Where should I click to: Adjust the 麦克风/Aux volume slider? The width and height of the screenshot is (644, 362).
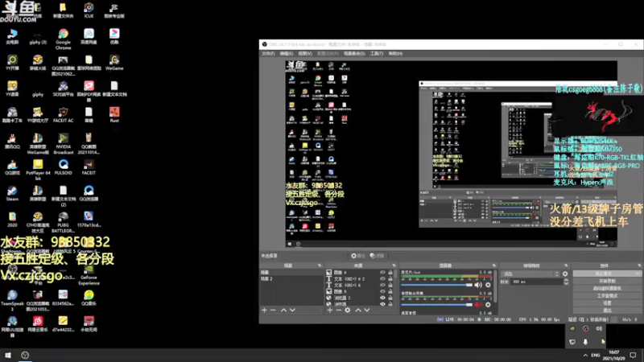[436, 285]
